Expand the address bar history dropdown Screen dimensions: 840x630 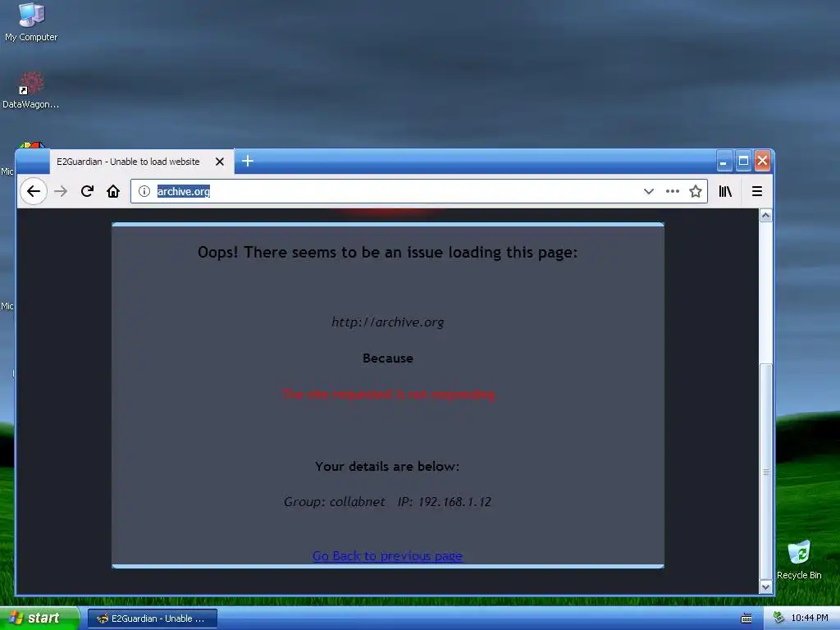click(x=649, y=191)
